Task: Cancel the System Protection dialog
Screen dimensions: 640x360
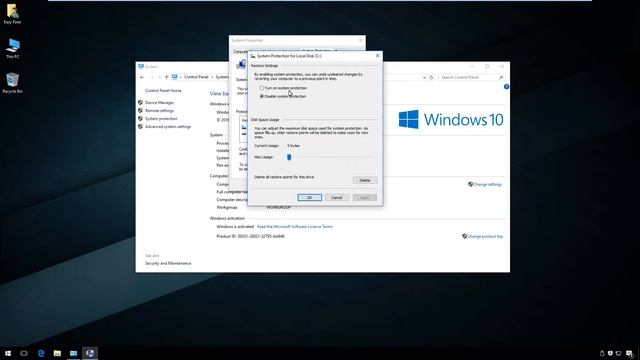Action: pyautogui.click(x=337, y=198)
